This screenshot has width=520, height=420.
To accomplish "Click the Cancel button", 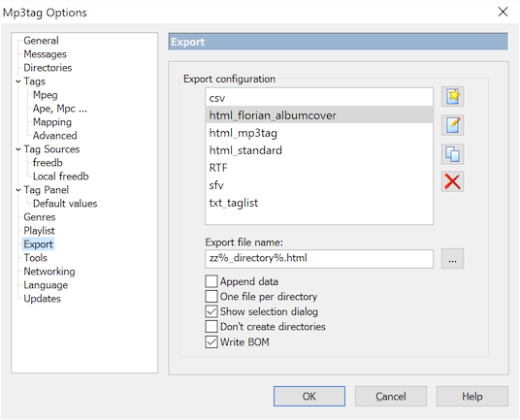I will click(391, 396).
